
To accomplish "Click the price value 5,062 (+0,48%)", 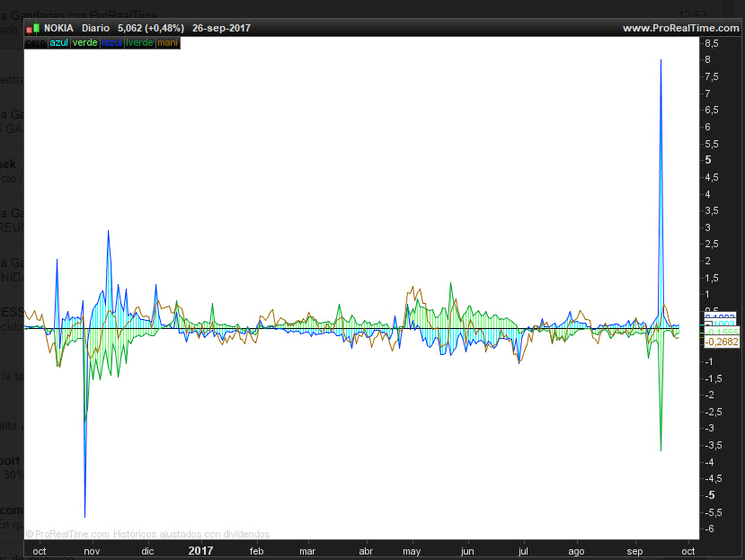I will click(151, 28).
